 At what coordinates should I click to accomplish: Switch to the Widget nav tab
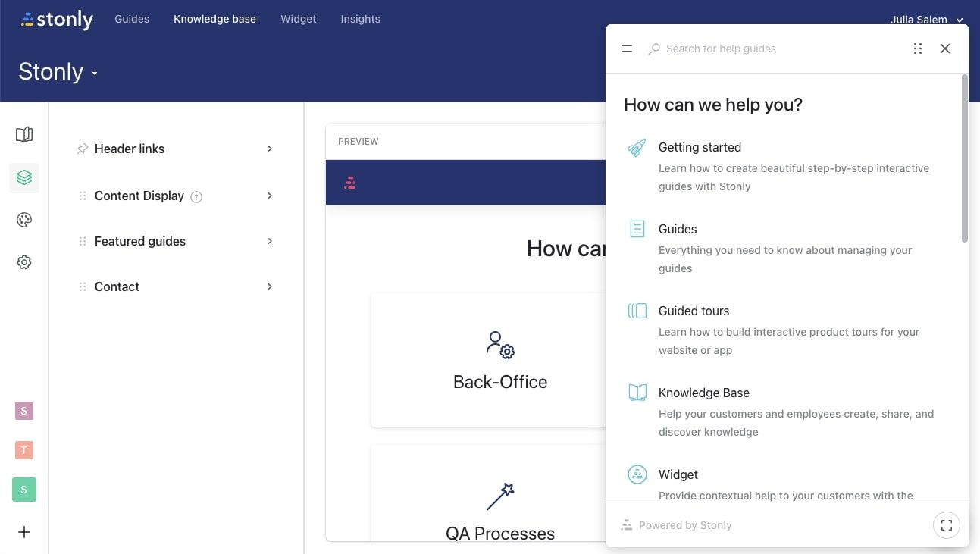tap(299, 19)
